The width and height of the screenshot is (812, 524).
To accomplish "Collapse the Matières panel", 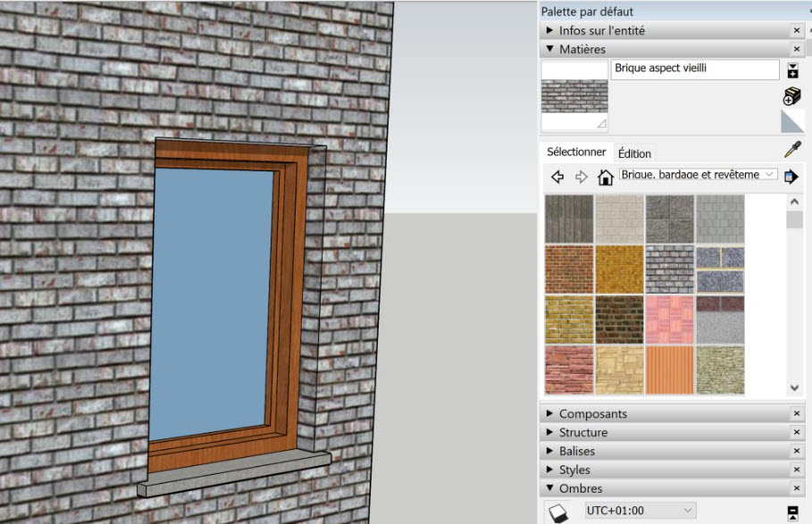I will [550, 49].
